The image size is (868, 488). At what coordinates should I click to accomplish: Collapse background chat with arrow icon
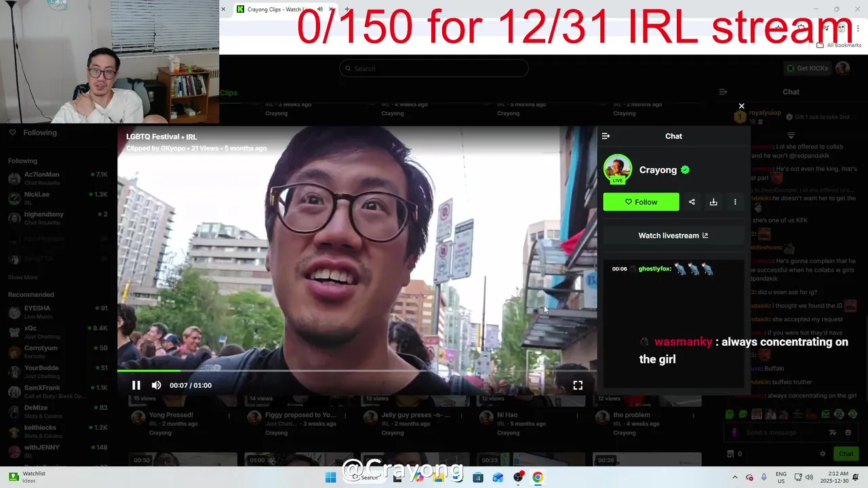coord(723,92)
